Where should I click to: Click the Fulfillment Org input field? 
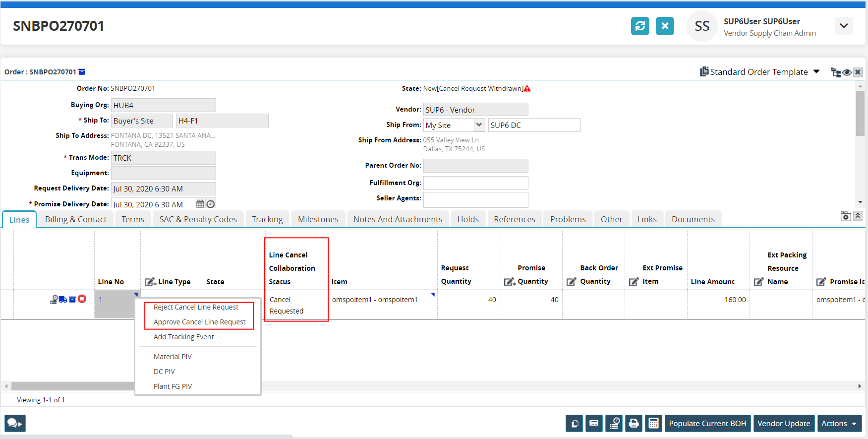(x=475, y=183)
